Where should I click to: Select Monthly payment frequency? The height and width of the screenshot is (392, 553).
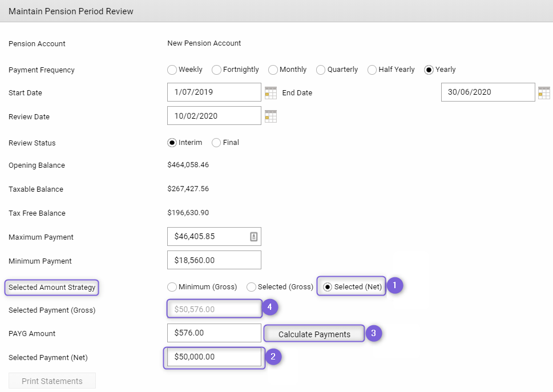point(273,70)
